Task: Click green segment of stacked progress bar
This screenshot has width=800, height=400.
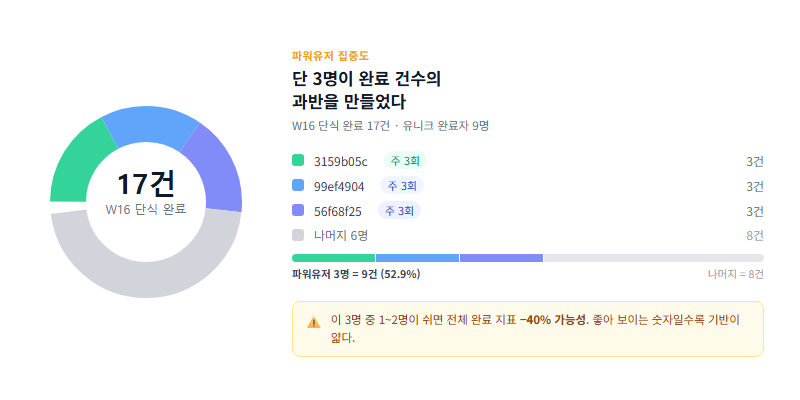Action: (x=333, y=258)
